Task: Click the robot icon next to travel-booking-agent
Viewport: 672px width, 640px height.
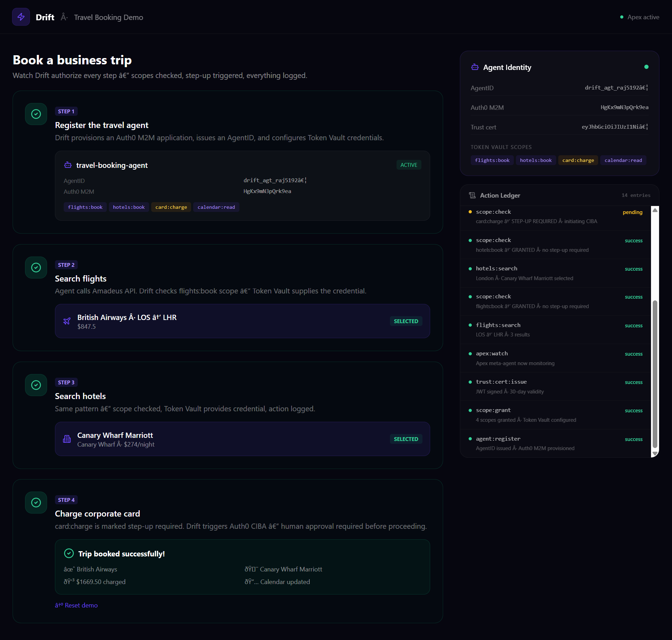Action: pos(68,165)
